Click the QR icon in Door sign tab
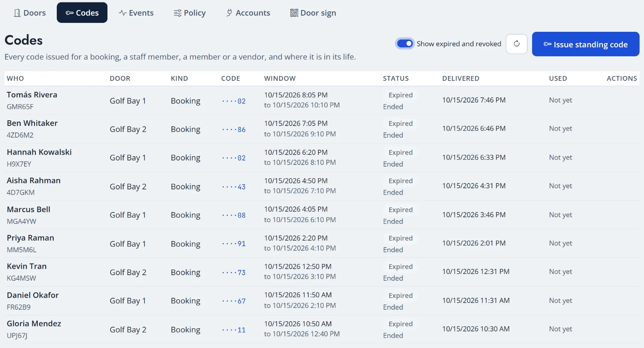 [x=294, y=13]
